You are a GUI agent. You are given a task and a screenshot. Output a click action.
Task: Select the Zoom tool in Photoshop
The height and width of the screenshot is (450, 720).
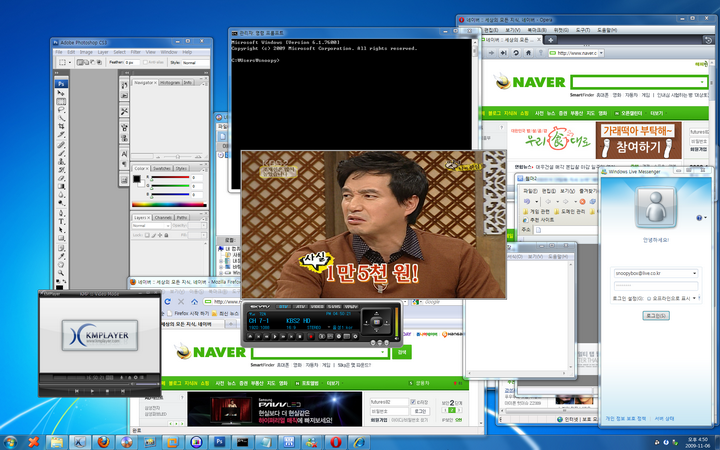pyautogui.click(x=61, y=272)
